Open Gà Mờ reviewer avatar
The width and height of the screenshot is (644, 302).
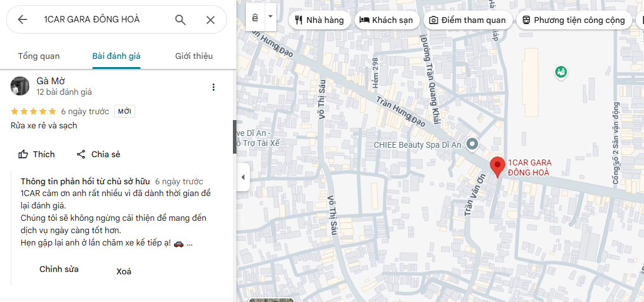(x=20, y=86)
